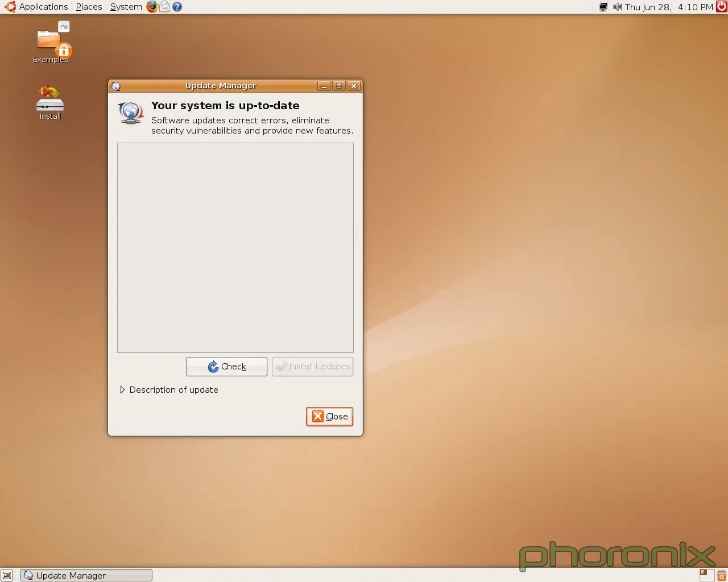
Task: Click the volume speaker icon
Action: tap(617, 7)
